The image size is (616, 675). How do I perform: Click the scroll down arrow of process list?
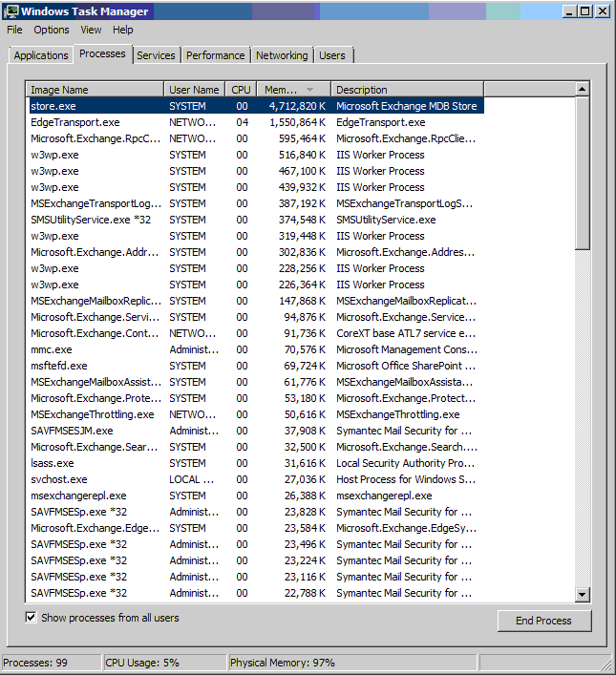582,595
